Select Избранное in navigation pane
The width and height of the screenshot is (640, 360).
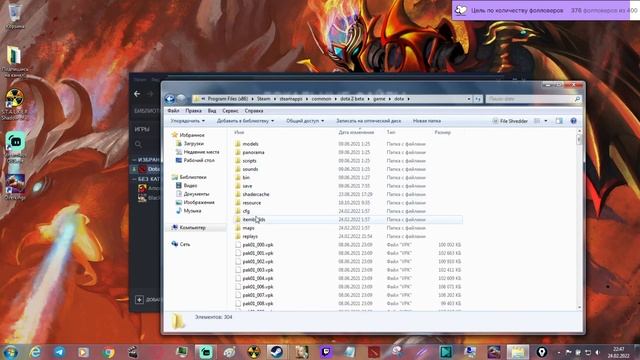click(188, 135)
